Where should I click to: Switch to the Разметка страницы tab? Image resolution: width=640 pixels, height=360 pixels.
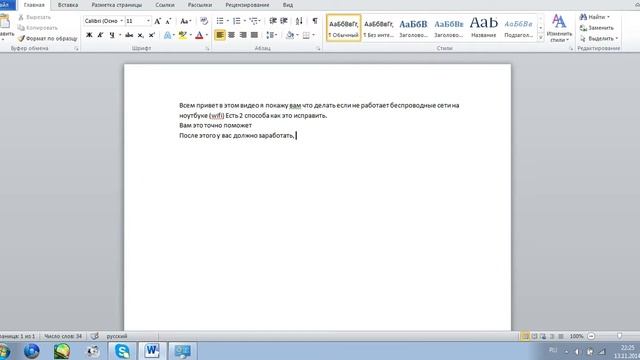[x=117, y=5]
